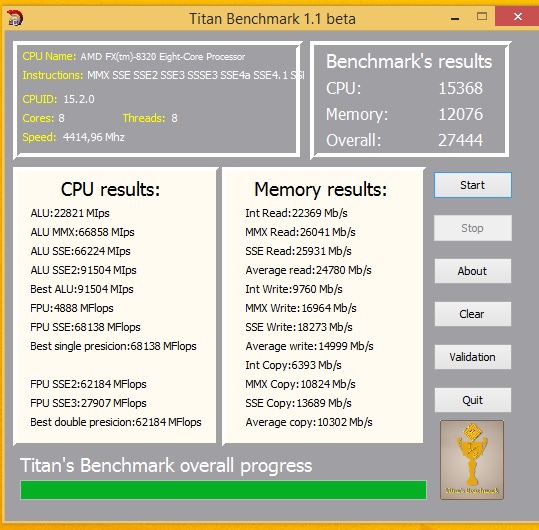The height and width of the screenshot is (530, 539).
Task: Select Int Read:22369 Mb/s line
Action: point(296,213)
